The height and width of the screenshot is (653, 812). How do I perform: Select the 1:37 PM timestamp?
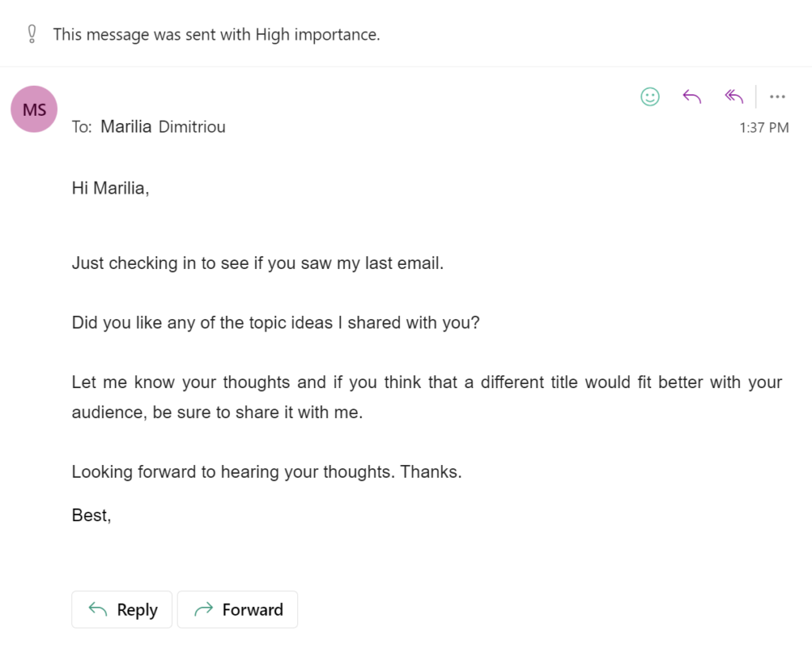(x=763, y=126)
